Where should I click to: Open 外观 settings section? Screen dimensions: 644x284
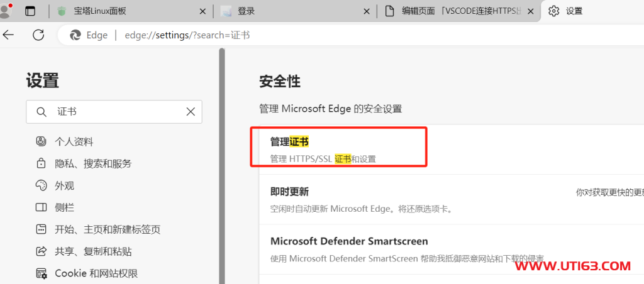click(x=65, y=185)
